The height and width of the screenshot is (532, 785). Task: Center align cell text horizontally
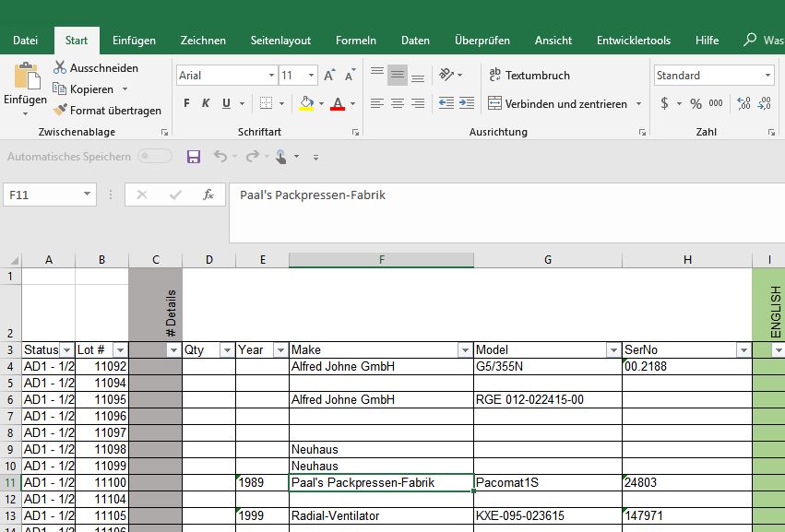point(398,103)
